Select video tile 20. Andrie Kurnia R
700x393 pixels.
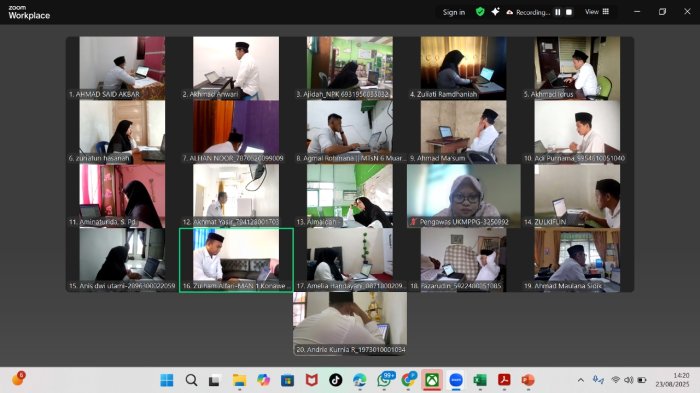coord(350,323)
